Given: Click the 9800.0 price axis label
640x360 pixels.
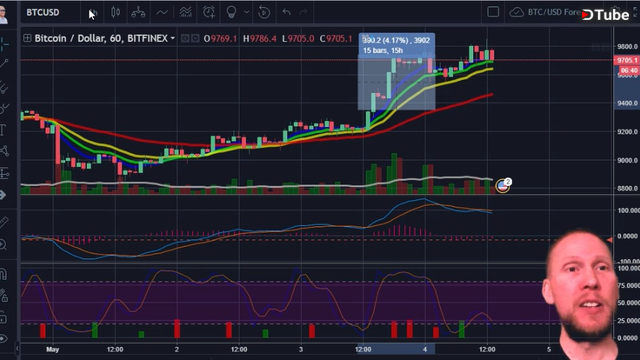Looking at the screenshot, I should 628,47.
